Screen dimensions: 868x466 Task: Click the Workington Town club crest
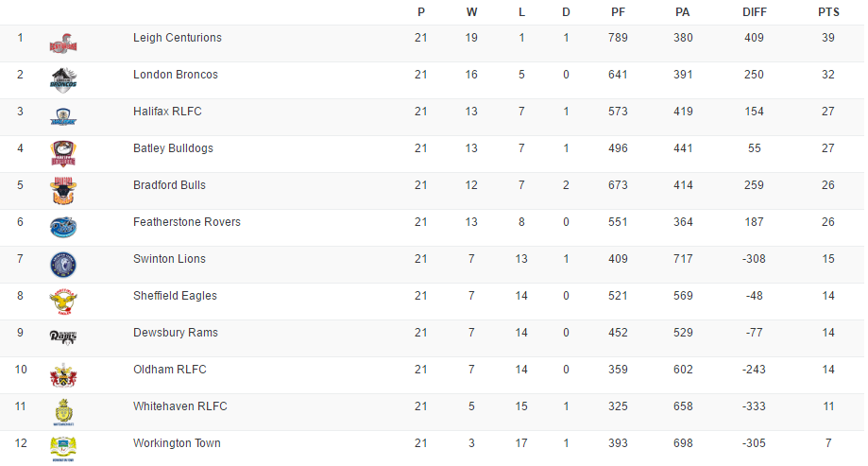tap(63, 447)
